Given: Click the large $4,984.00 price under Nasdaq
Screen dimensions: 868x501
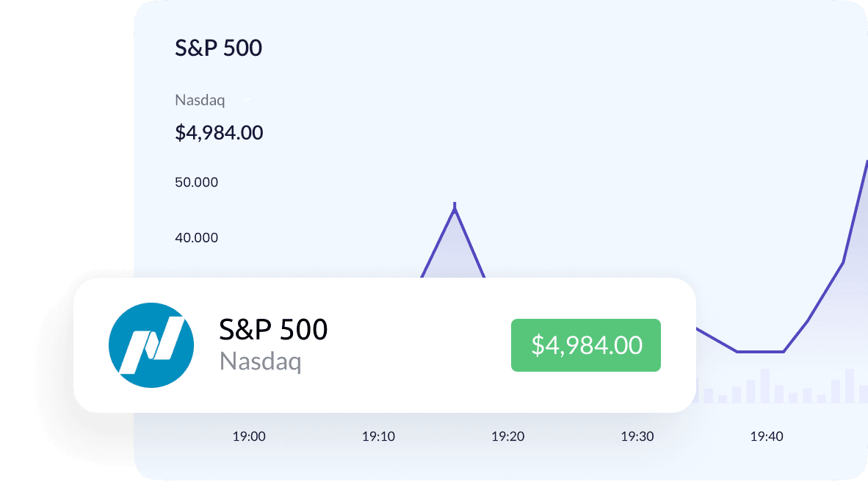Looking at the screenshot, I should point(219,133).
